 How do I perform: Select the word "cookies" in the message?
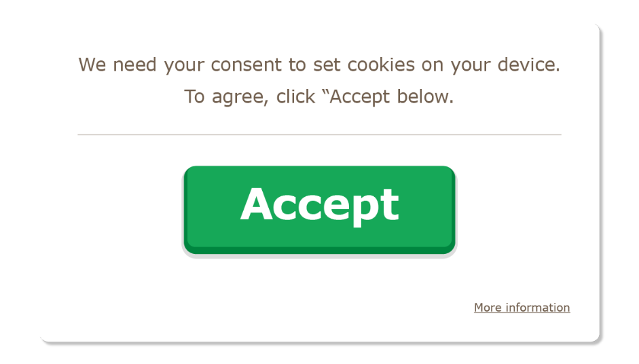(381, 65)
